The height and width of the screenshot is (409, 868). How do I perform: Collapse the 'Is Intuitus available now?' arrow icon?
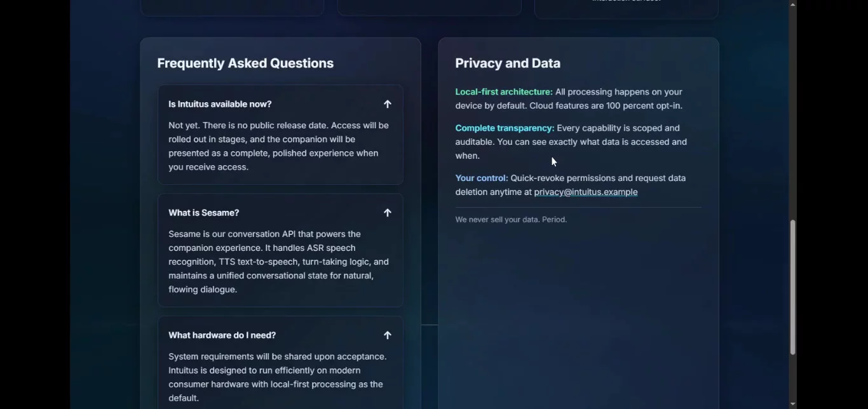pos(387,104)
